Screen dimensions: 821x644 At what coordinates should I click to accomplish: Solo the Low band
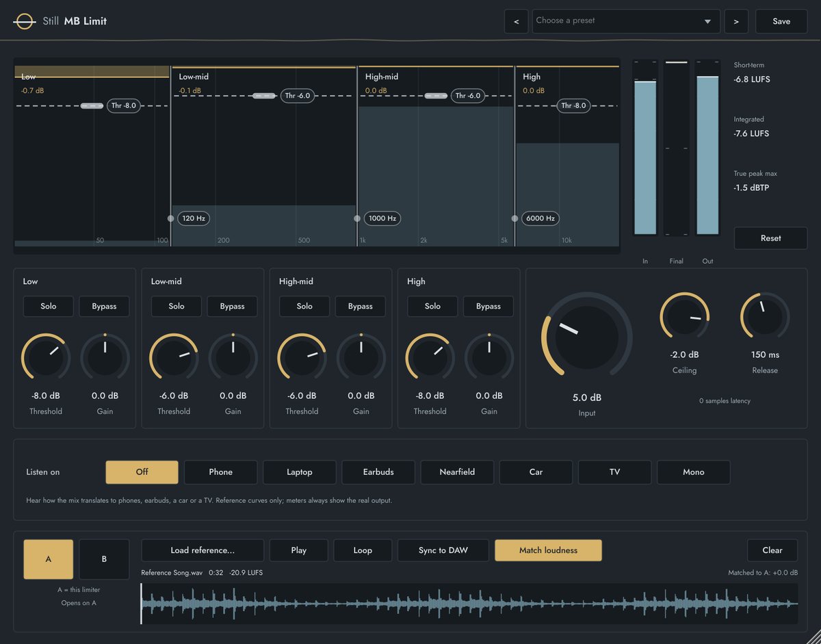(x=49, y=306)
